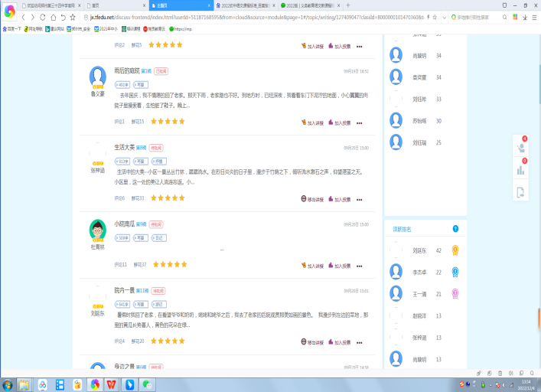Open bar chart statistics icon in right sidebar

pos(521,169)
